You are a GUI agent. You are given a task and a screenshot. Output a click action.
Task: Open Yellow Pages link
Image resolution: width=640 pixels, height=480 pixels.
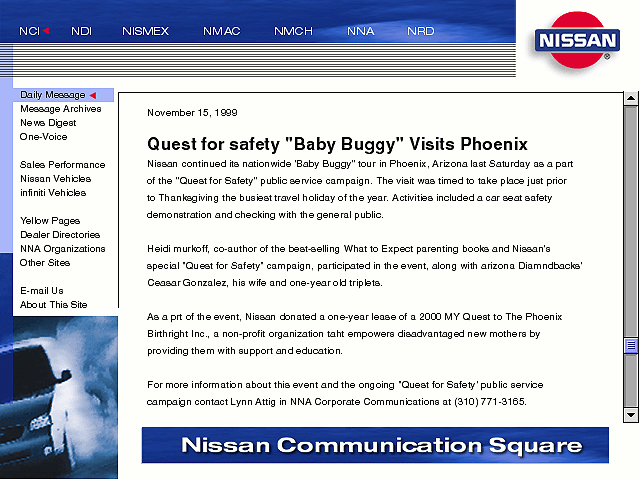coord(50,221)
